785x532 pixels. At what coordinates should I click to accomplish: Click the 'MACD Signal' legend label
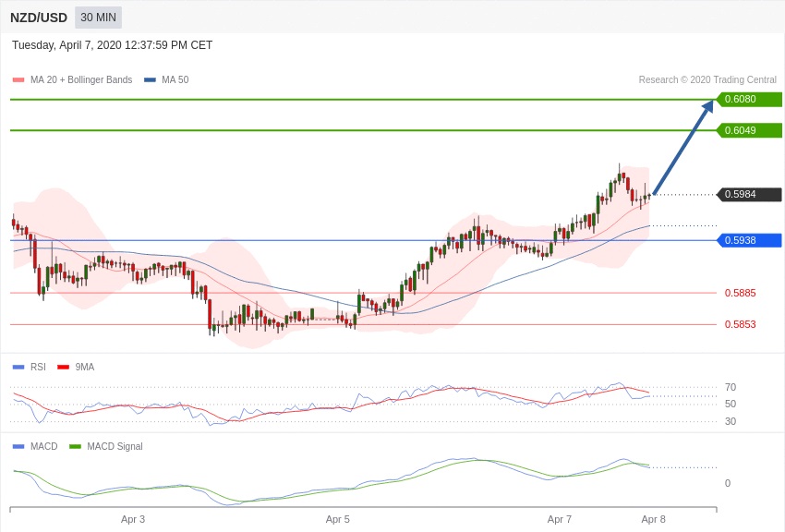[x=115, y=446]
